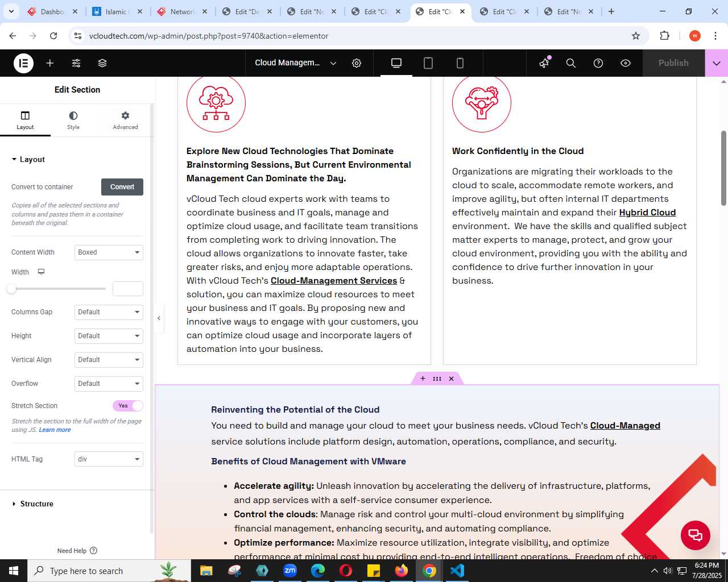
Task: Click the taskbar search box
Action: coord(109,571)
